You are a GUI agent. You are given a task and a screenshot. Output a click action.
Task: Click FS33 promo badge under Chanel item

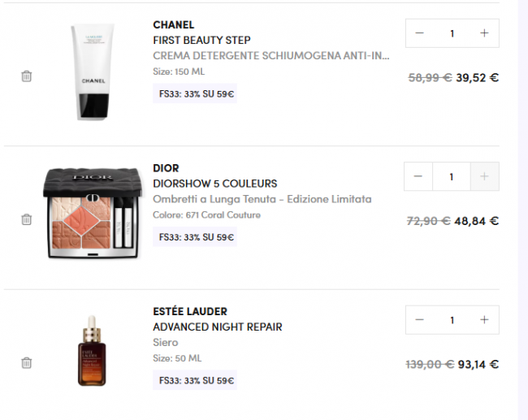click(x=195, y=93)
